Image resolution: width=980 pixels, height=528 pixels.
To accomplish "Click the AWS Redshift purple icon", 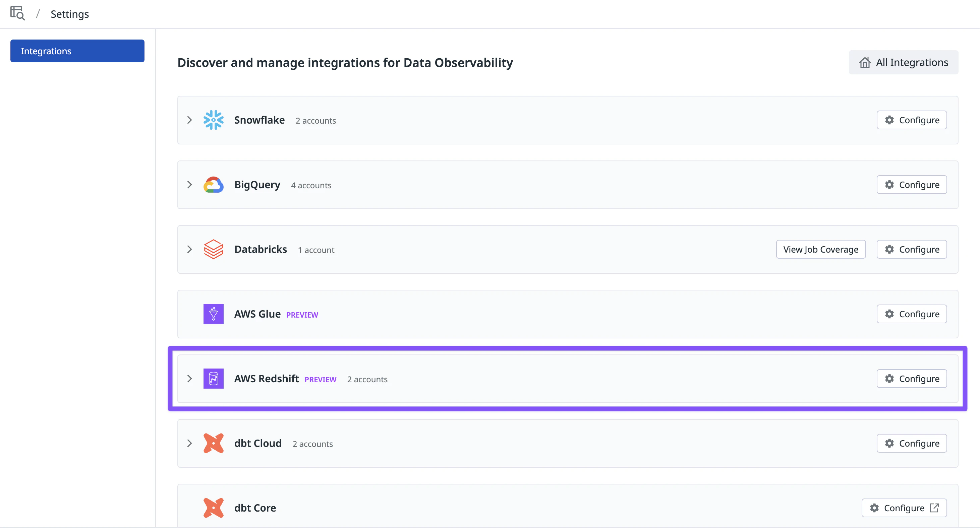I will click(213, 379).
